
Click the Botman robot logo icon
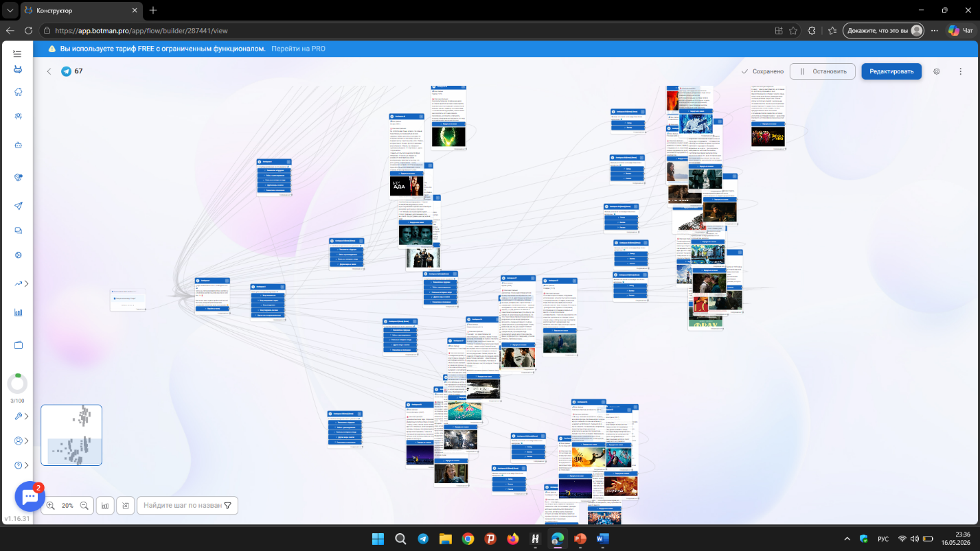pyautogui.click(x=18, y=69)
